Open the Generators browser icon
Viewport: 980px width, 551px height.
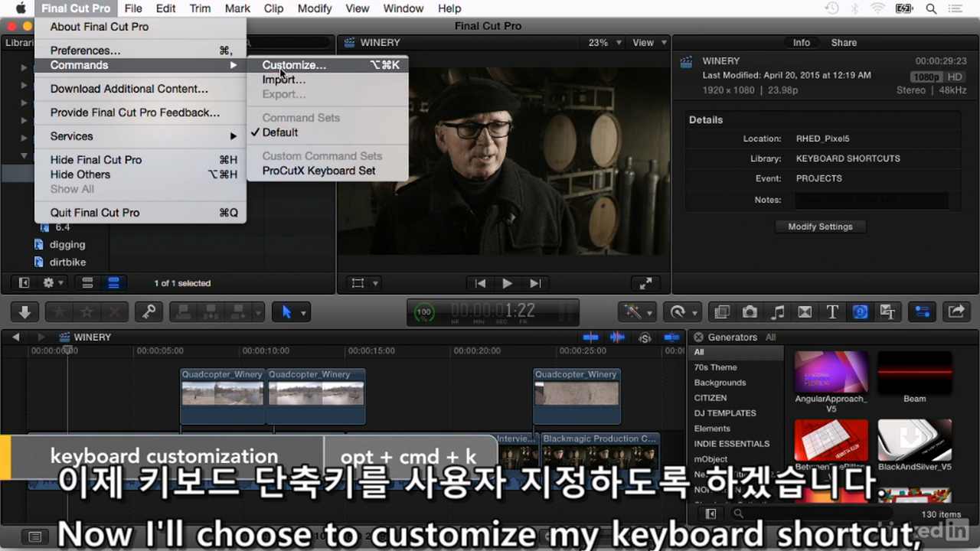tap(860, 312)
